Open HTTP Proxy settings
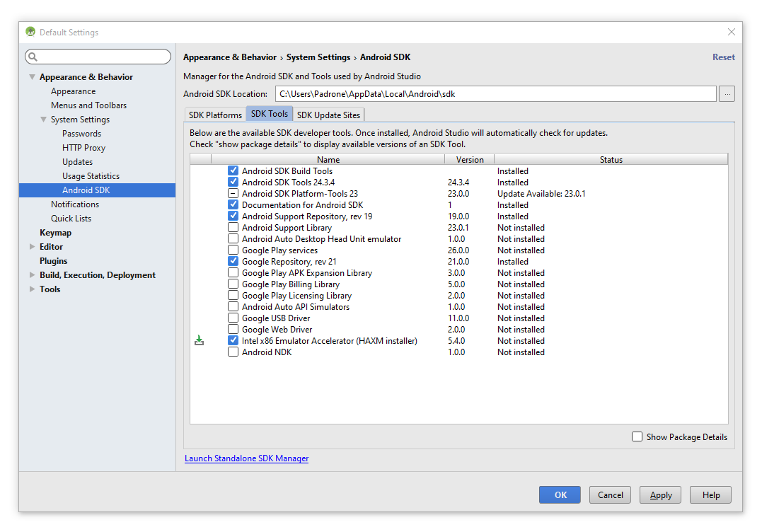762x532 pixels. click(83, 148)
